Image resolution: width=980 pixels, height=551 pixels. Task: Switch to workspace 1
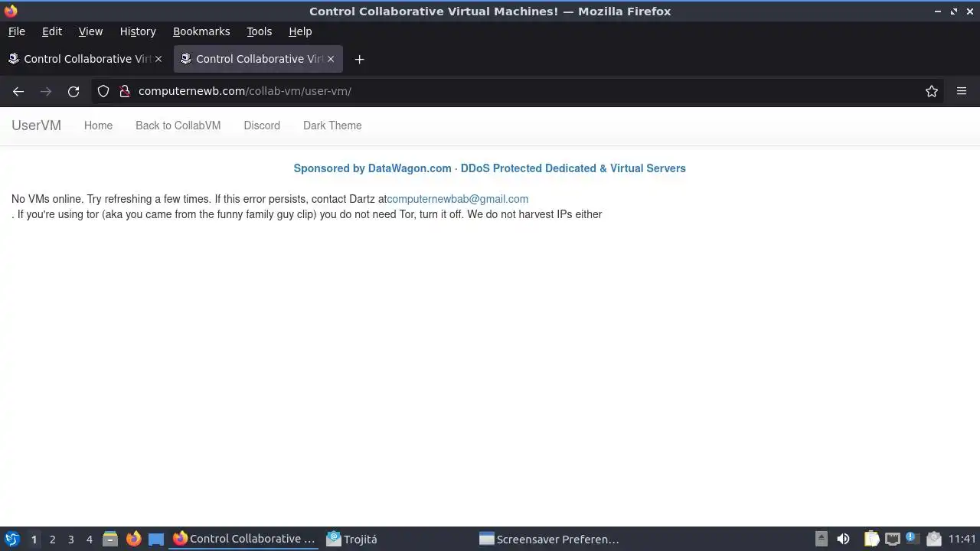(x=34, y=540)
